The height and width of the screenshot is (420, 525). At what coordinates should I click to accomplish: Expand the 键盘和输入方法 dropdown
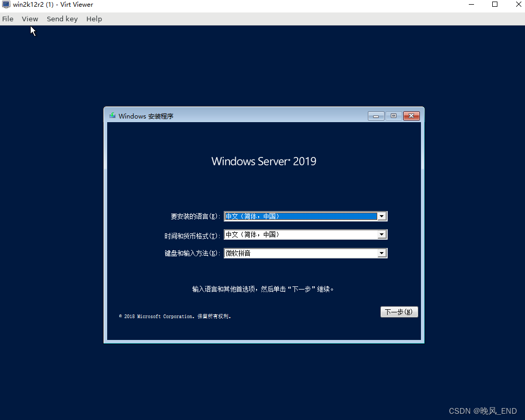click(x=382, y=253)
